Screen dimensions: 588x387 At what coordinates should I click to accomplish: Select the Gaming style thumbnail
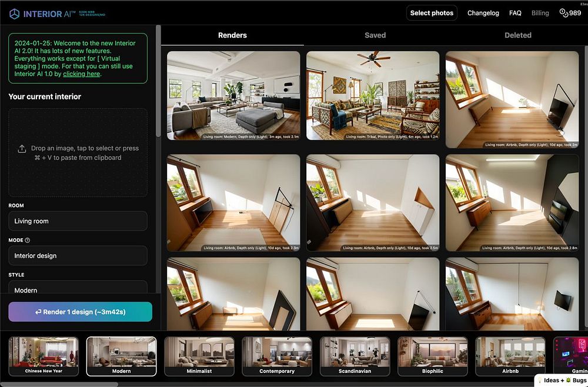(x=570, y=356)
